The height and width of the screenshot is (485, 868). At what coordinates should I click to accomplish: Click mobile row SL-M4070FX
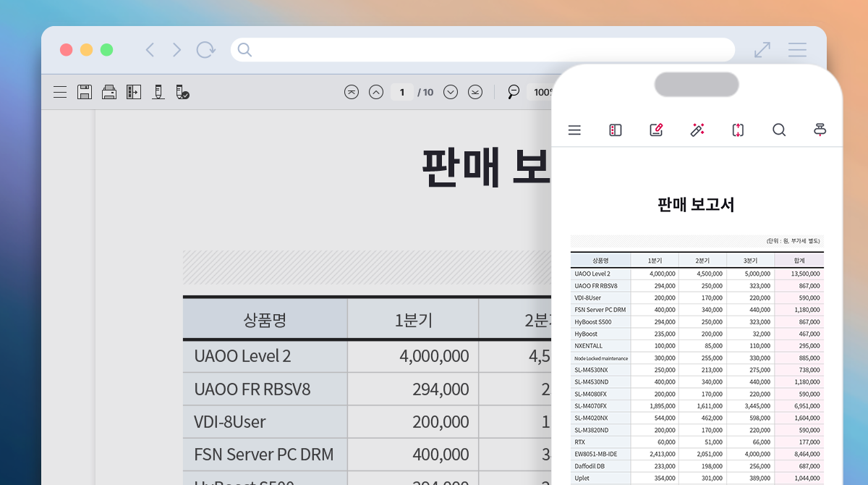click(x=591, y=406)
